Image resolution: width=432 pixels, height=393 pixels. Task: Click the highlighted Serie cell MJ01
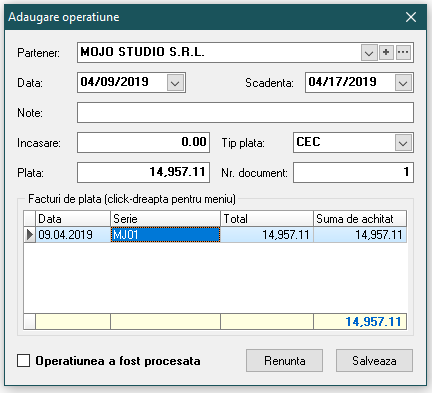165,235
